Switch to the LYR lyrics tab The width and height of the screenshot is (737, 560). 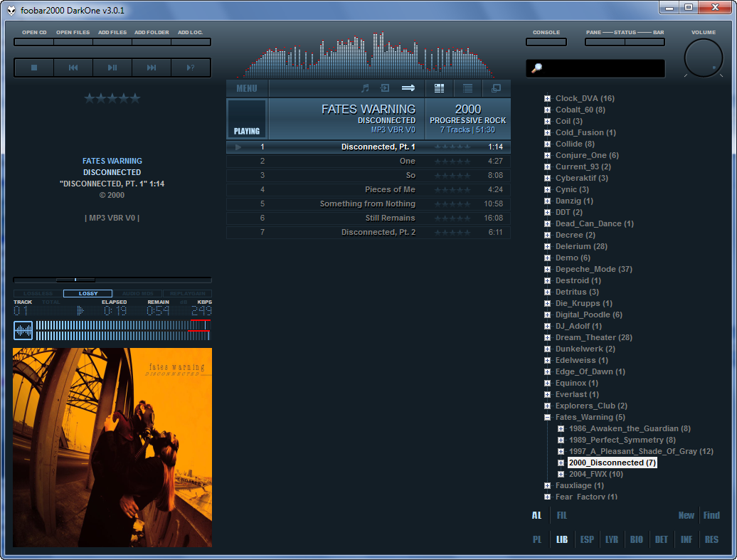(x=611, y=539)
